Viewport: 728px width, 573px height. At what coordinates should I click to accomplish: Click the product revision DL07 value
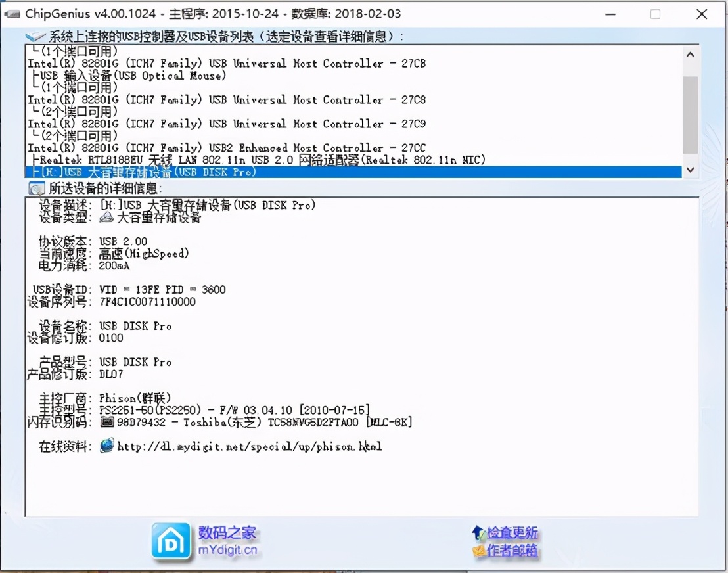click(111, 374)
